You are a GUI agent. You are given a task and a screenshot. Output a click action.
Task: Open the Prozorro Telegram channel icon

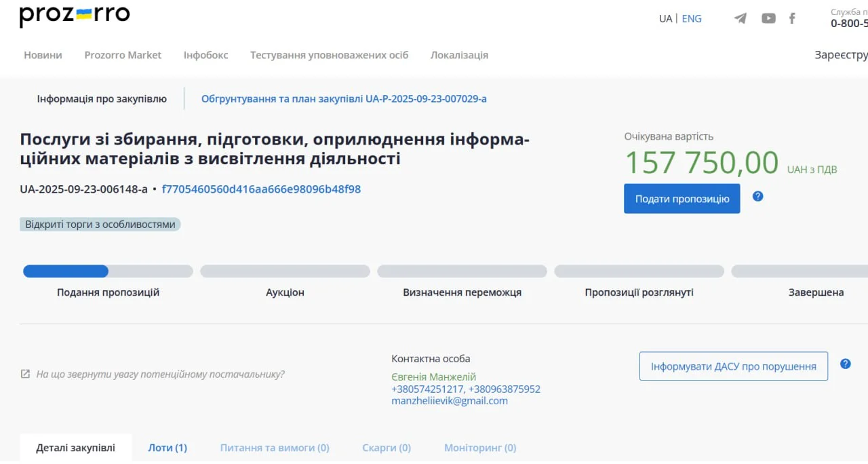pyautogui.click(x=741, y=18)
